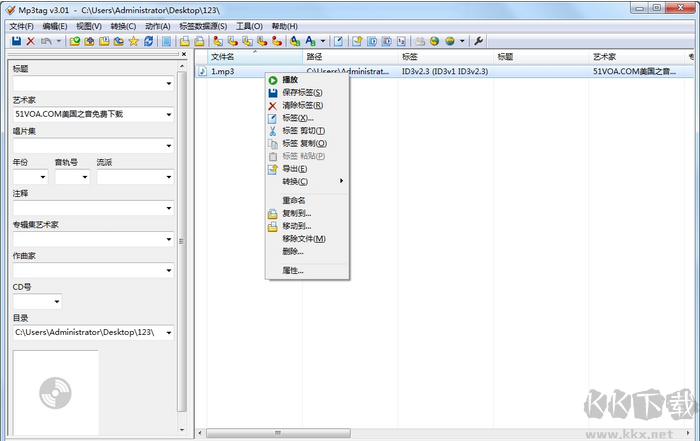
Task: Click the scissors icon for tag cut
Action: click(x=273, y=131)
